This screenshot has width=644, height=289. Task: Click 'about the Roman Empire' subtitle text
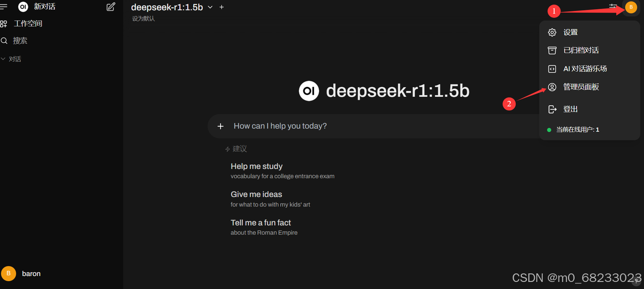tap(264, 233)
